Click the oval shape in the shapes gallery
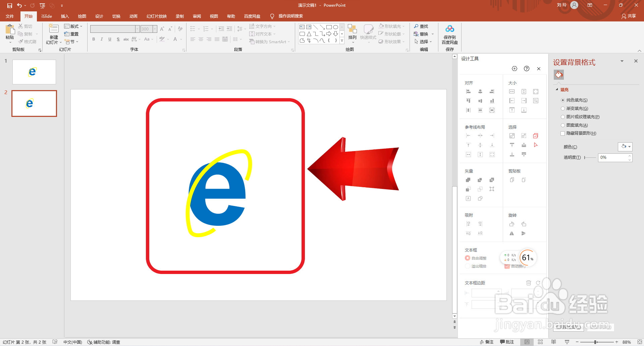644x346 pixels. (335, 27)
